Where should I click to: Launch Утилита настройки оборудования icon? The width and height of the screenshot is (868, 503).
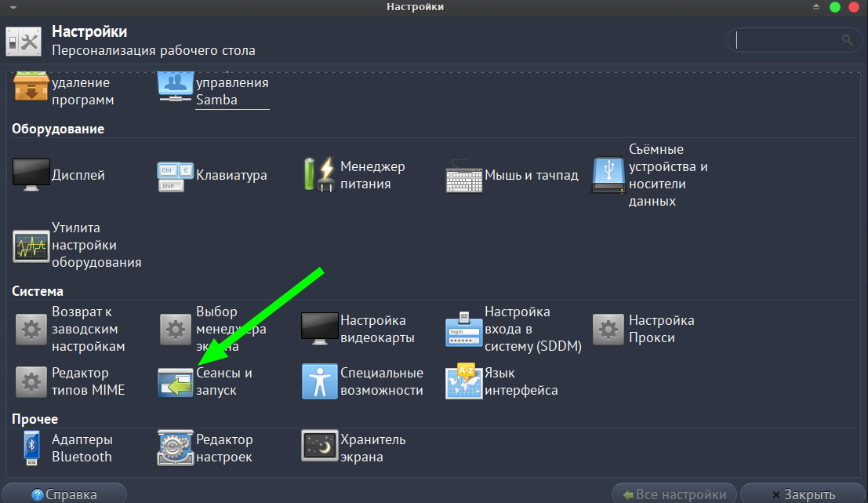pyautogui.click(x=31, y=246)
